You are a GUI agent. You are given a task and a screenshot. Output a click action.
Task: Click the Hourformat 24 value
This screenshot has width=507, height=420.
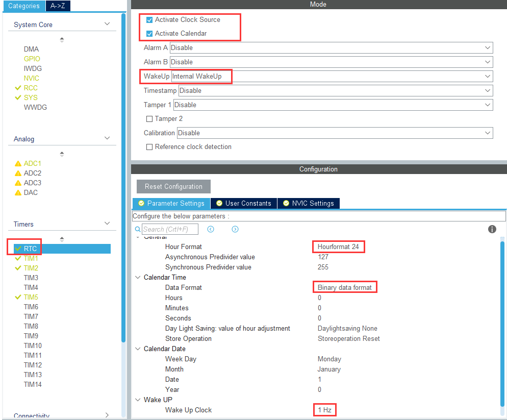[338, 246]
